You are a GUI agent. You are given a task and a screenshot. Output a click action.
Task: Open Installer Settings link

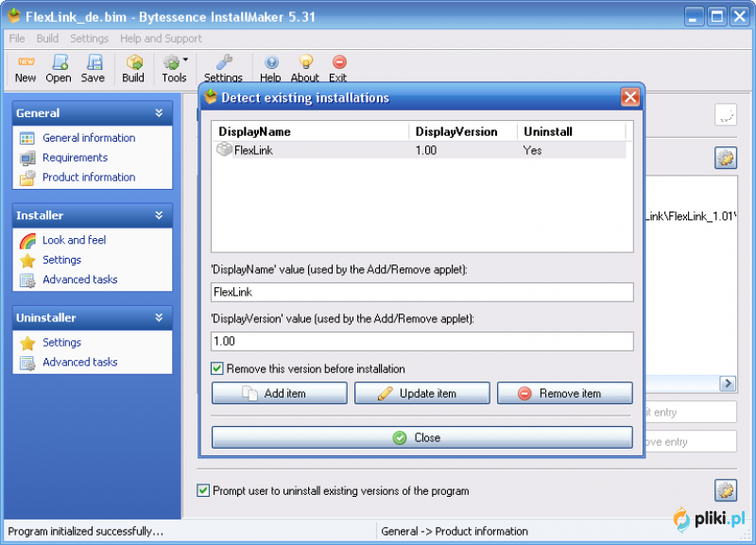[61, 260]
